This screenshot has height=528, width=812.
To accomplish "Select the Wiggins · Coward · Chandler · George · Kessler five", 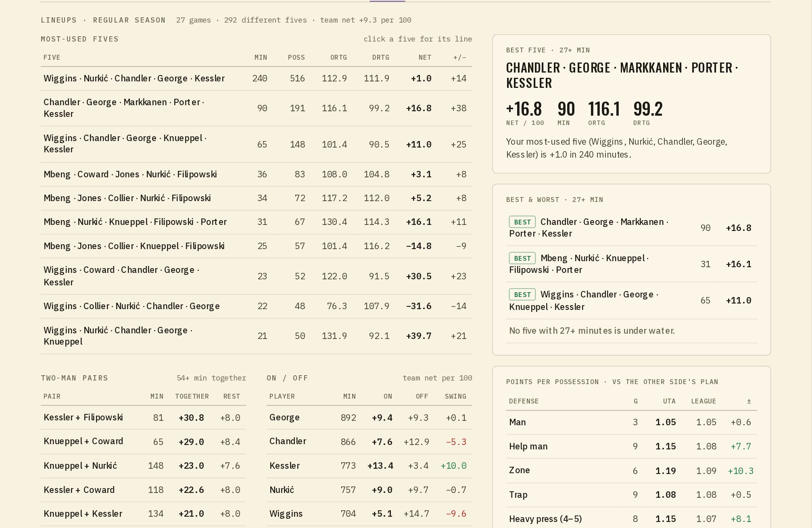I will tap(256, 276).
